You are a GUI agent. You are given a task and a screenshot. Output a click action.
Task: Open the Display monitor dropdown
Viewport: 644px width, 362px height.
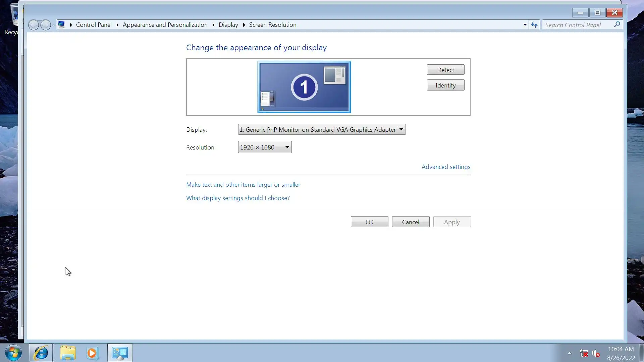click(322, 129)
